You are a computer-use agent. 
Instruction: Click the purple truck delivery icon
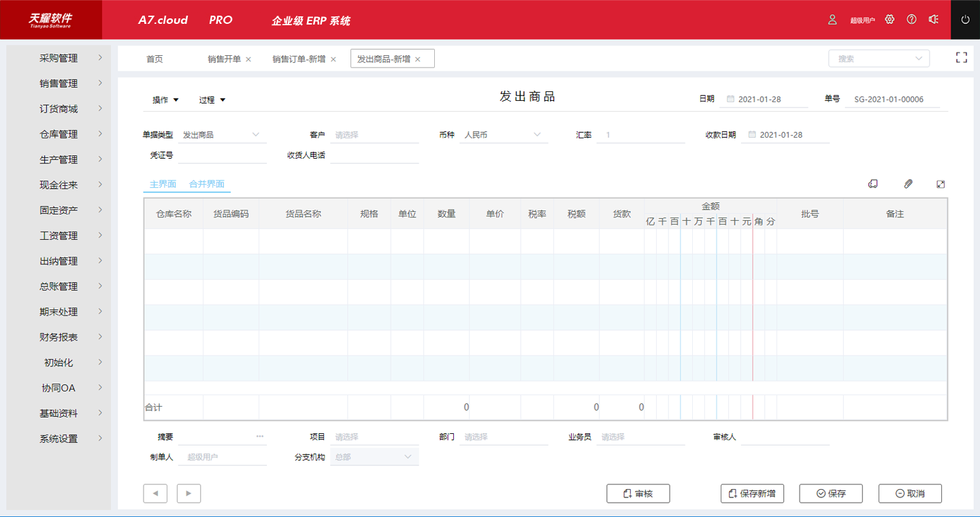point(873,184)
